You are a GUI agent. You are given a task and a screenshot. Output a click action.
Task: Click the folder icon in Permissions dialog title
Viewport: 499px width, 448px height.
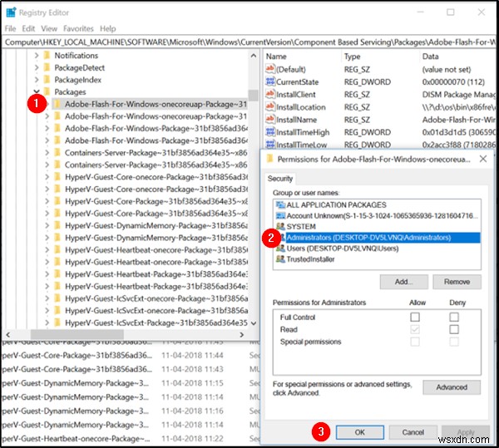(269, 159)
